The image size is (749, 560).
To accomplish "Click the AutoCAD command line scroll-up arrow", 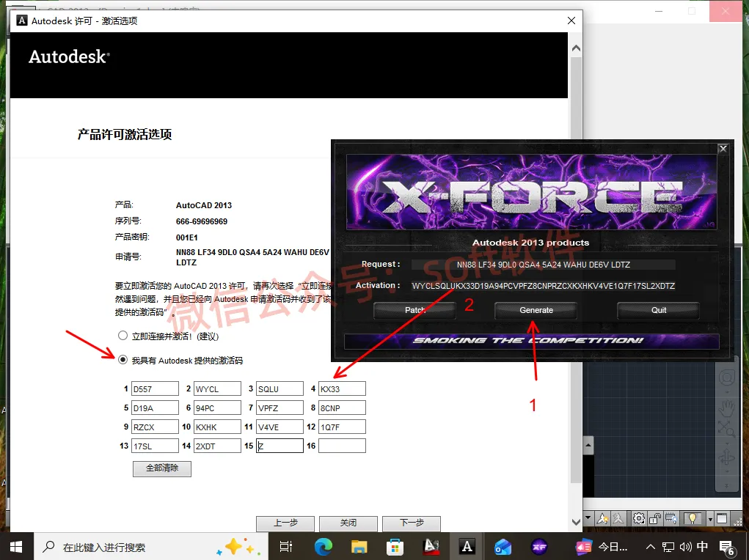I will point(588,446).
